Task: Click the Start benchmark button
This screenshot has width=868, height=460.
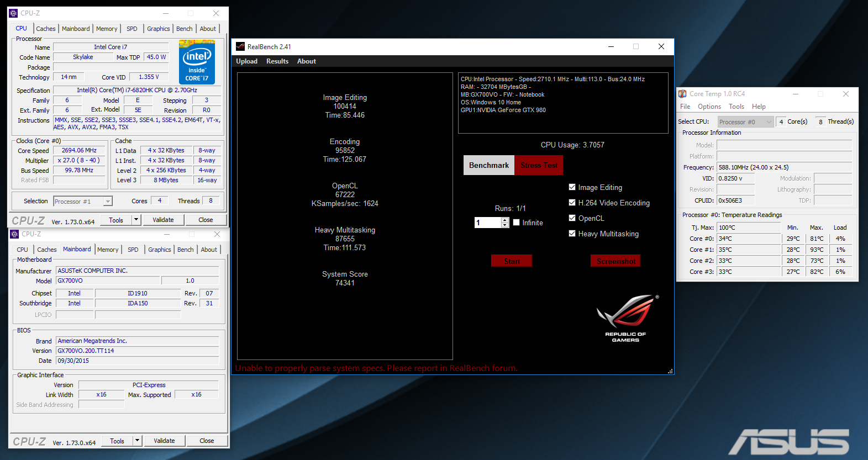Action: 512,261
